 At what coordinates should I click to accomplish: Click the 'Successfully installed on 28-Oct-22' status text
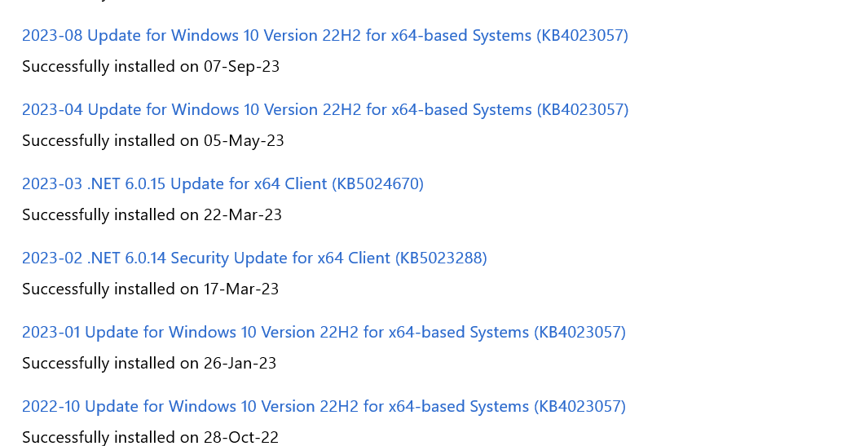pos(150,438)
